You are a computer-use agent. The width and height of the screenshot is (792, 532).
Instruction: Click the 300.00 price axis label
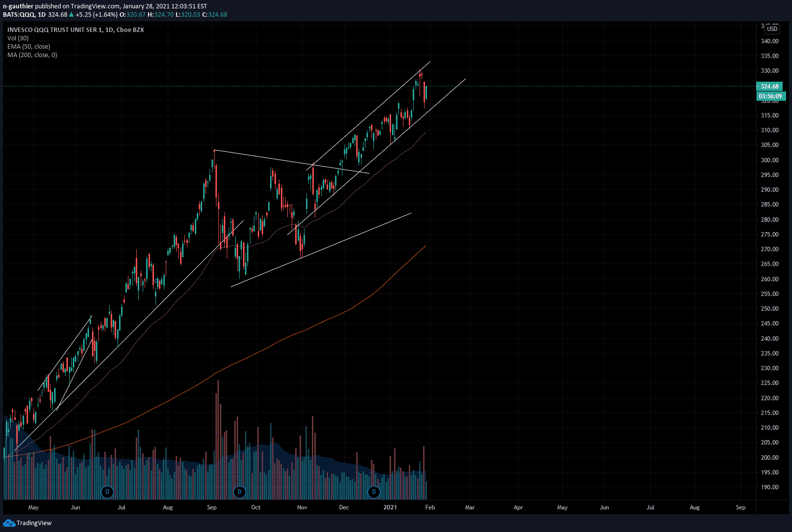point(770,160)
